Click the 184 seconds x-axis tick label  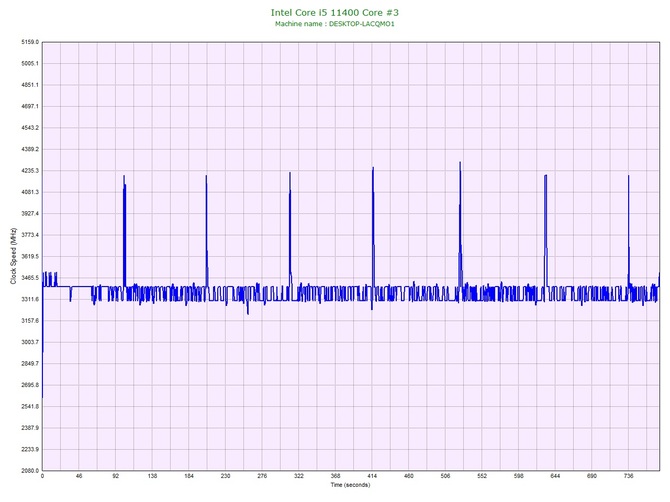189,476
